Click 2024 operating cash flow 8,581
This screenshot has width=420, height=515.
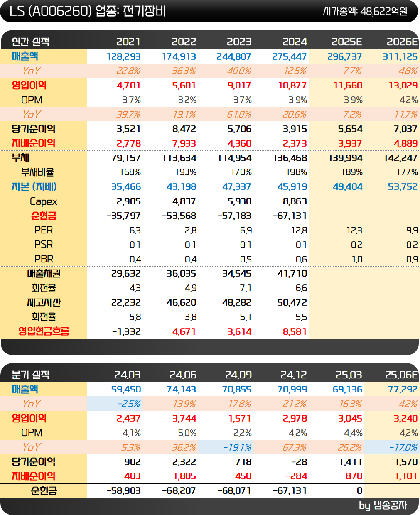coord(295,332)
